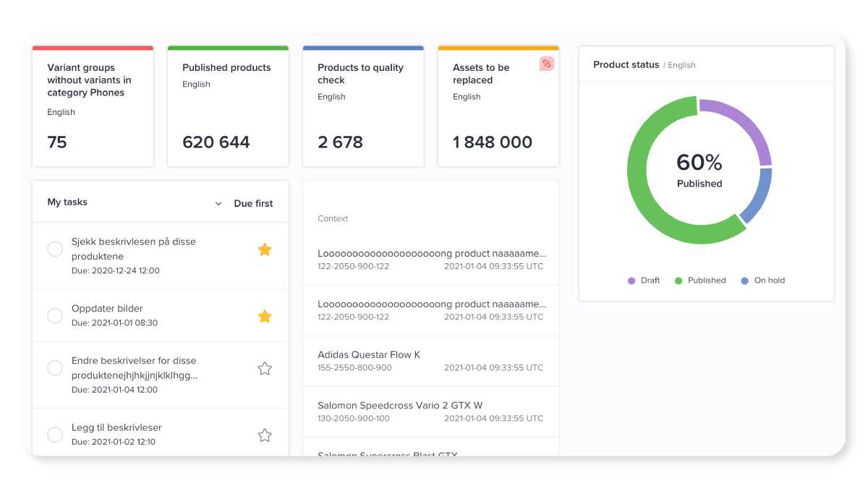868x488 pixels.
Task: Click the filled star on Sjekk beskrivelsen task
Action: tap(265, 249)
